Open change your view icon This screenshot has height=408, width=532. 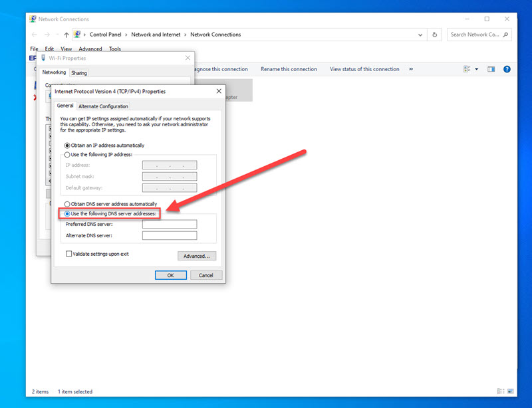(x=467, y=69)
